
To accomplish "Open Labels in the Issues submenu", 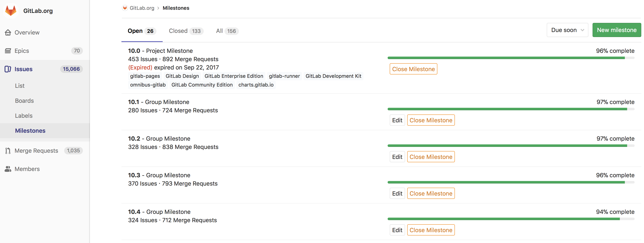I will [x=24, y=116].
